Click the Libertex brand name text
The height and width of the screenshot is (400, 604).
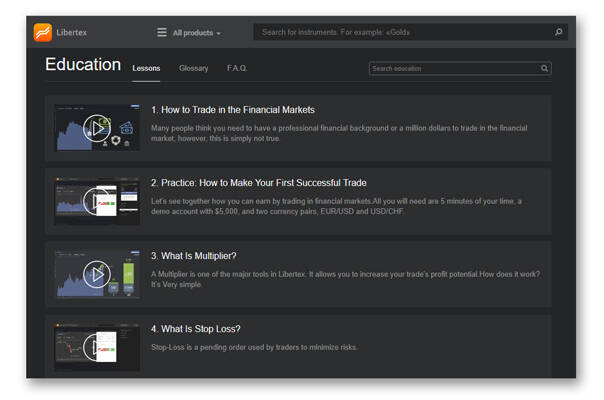point(72,32)
